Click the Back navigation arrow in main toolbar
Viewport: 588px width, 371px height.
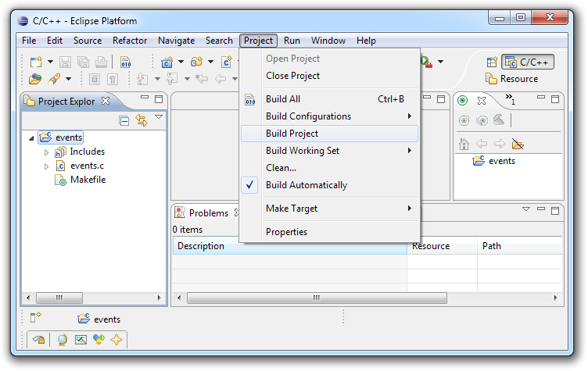click(x=220, y=79)
